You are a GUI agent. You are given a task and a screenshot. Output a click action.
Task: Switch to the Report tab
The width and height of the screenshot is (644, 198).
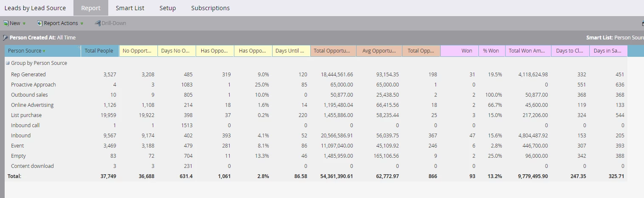tap(91, 8)
